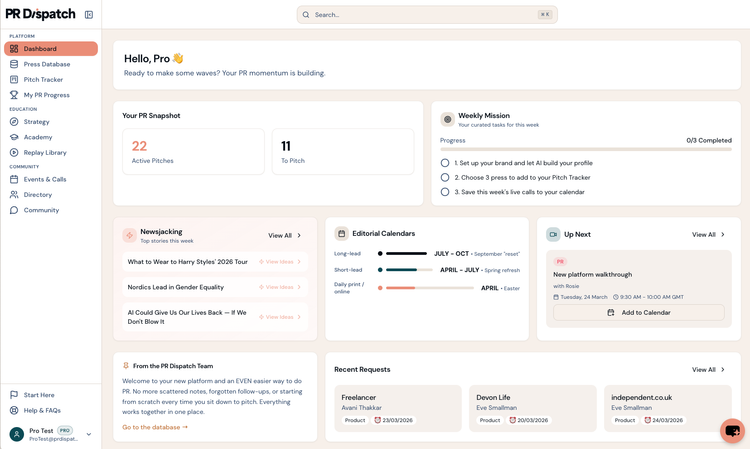750x449 pixels.
Task: Click the Dashboard grid icon in sidebar
Action: [14, 49]
